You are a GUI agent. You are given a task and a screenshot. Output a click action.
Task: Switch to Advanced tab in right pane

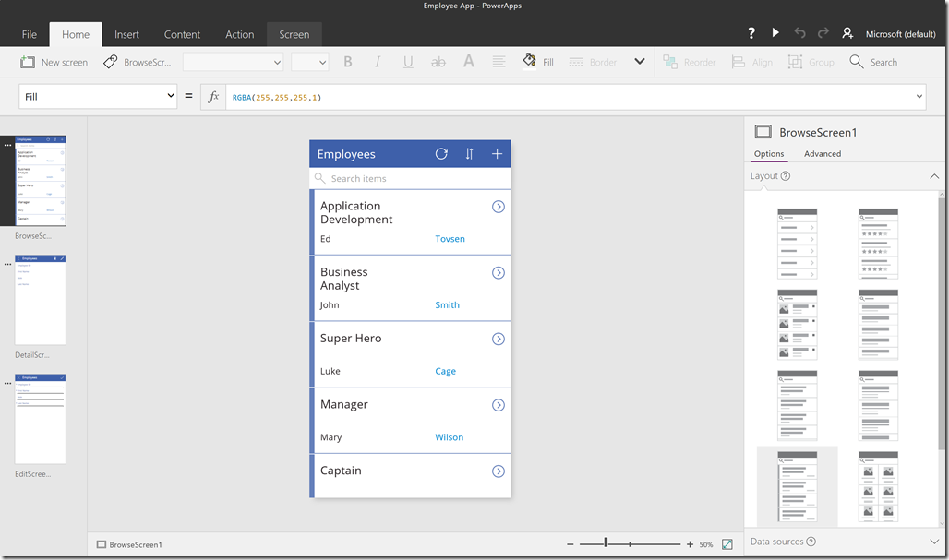pos(823,153)
